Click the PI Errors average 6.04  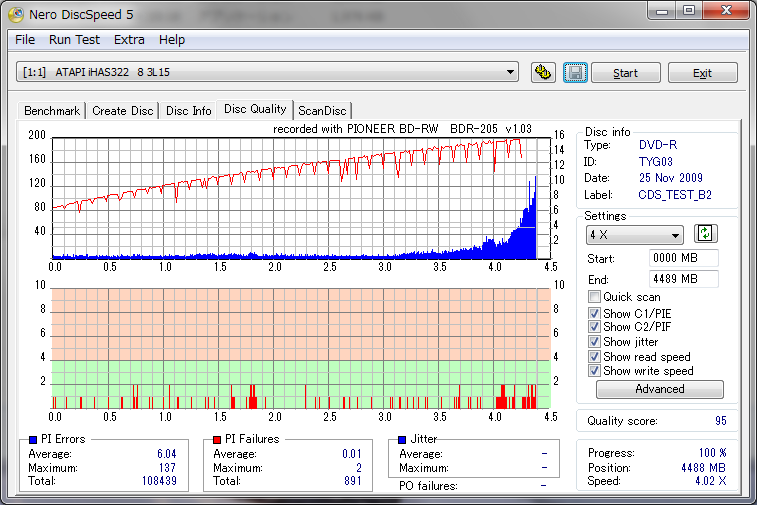click(x=167, y=454)
